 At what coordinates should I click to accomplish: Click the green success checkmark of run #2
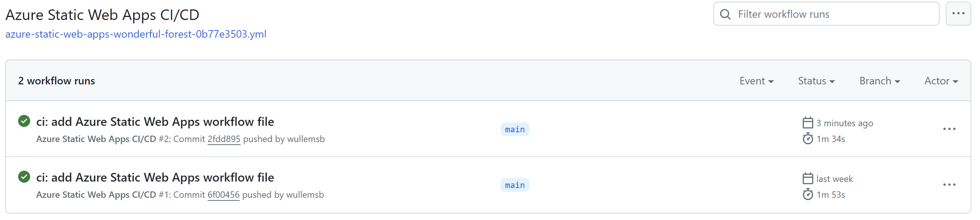coord(24,121)
